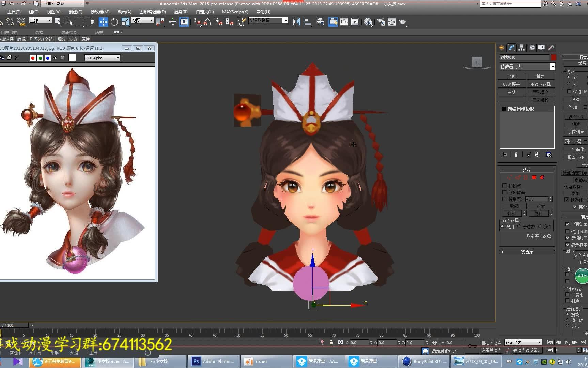Viewport: 588px width, 368px height.
Task: Toggle the Spinner Snap tool
Action: pos(230,22)
